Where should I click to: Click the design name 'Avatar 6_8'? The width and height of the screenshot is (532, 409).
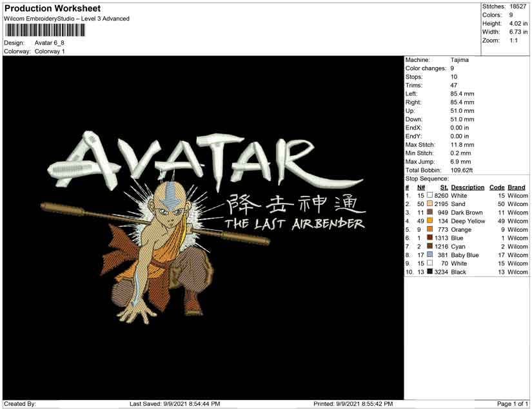coord(50,43)
